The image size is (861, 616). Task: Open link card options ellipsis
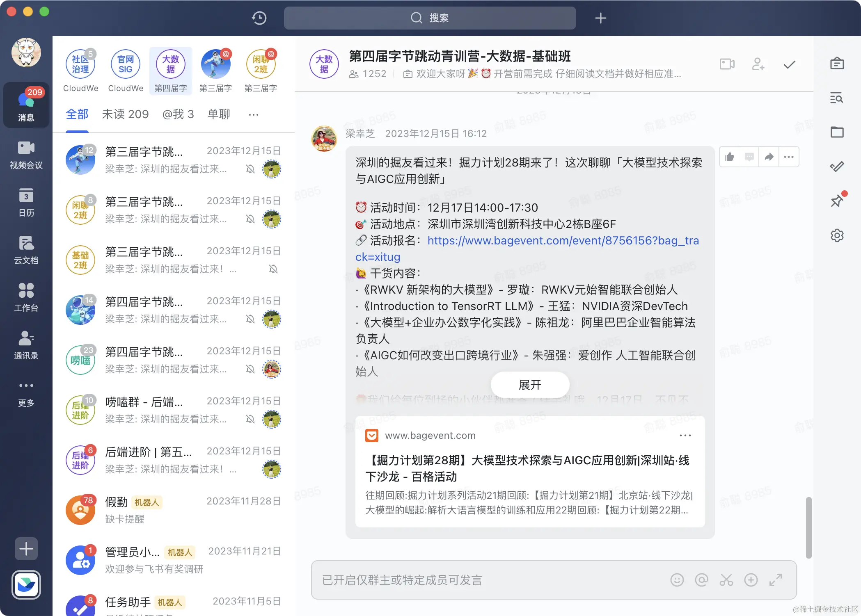click(685, 436)
